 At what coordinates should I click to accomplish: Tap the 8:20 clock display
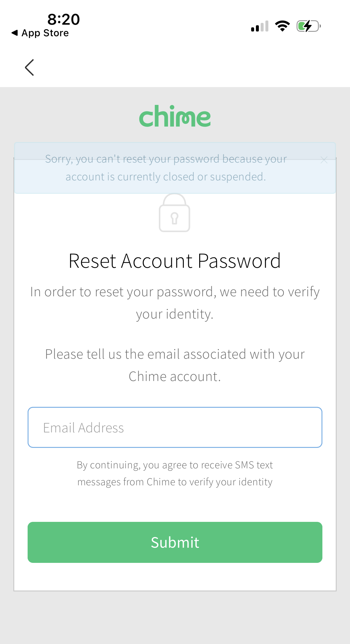64,19
